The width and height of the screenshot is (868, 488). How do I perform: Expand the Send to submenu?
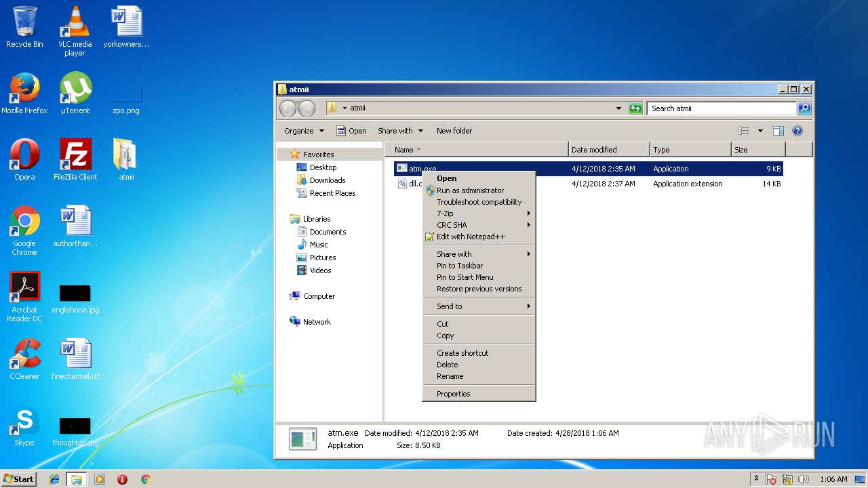click(479, 306)
